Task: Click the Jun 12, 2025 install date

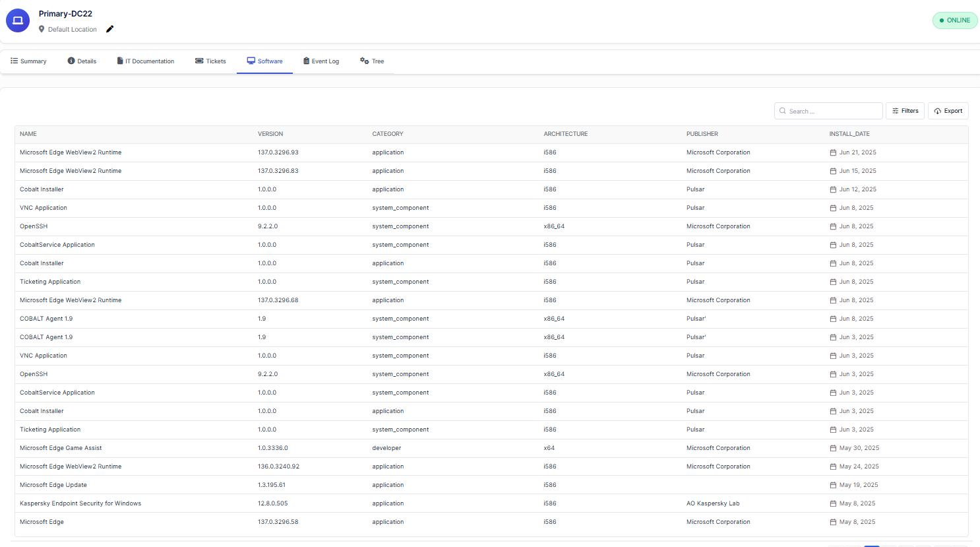Action: click(858, 189)
